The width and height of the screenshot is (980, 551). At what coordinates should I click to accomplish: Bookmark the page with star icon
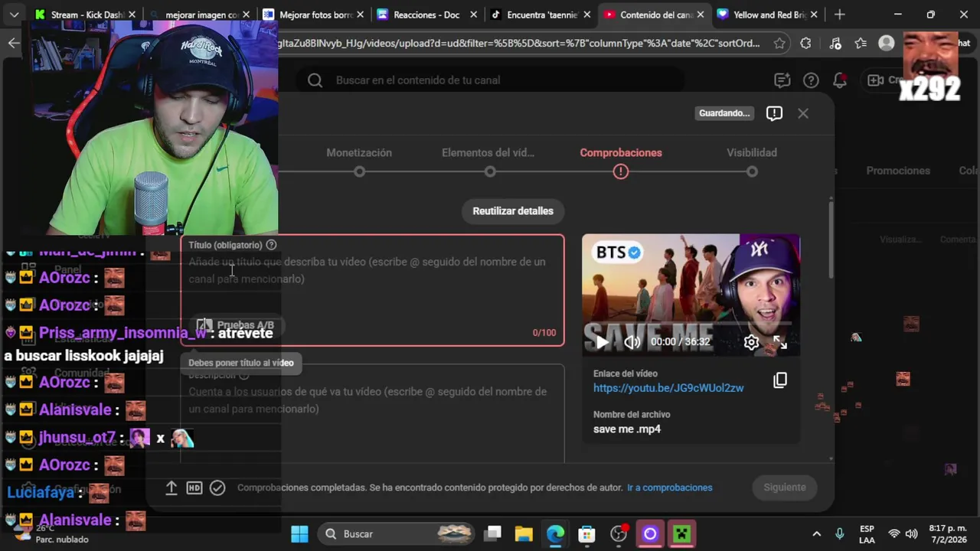[779, 43]
